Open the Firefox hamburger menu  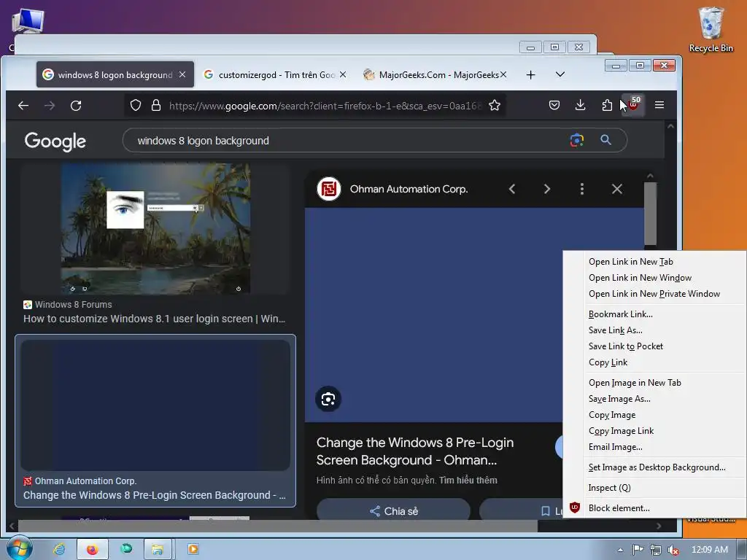(659, 105)
